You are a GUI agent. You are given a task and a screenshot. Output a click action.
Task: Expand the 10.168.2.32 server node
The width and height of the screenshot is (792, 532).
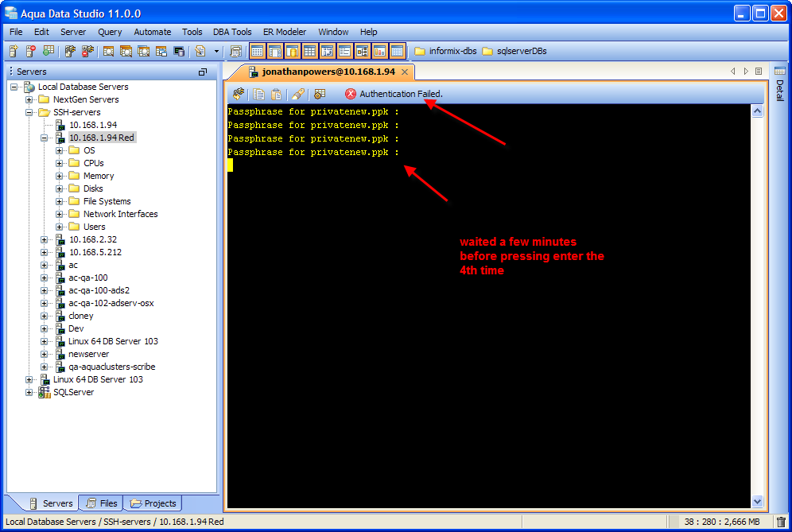45,239
